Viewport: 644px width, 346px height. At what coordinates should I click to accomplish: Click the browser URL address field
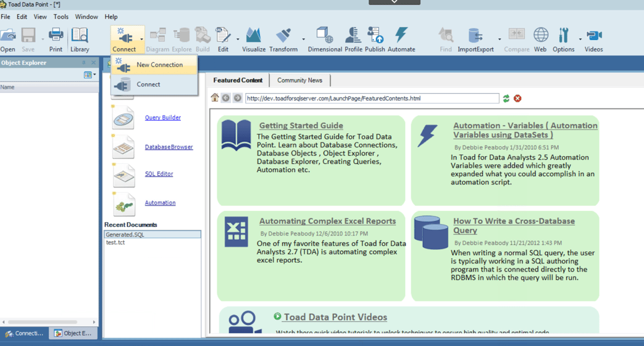click(x=372, y=98)
